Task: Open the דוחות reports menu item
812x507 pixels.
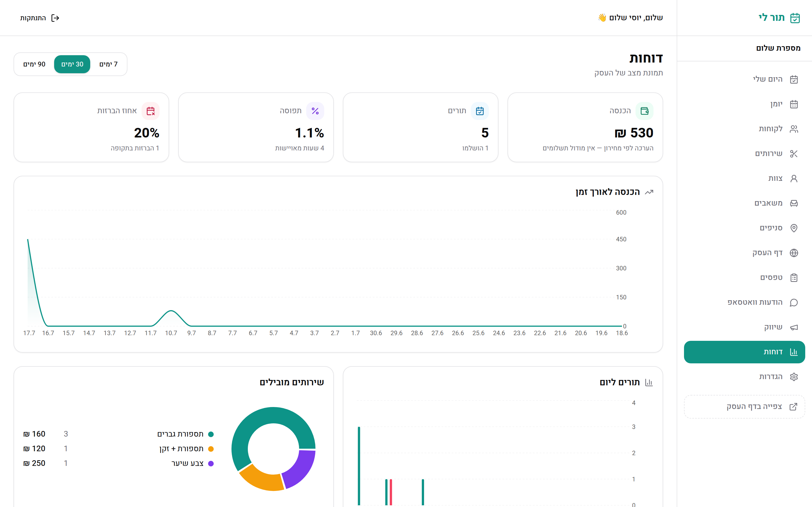Action: pyautogui.click(x=744, y=352)
